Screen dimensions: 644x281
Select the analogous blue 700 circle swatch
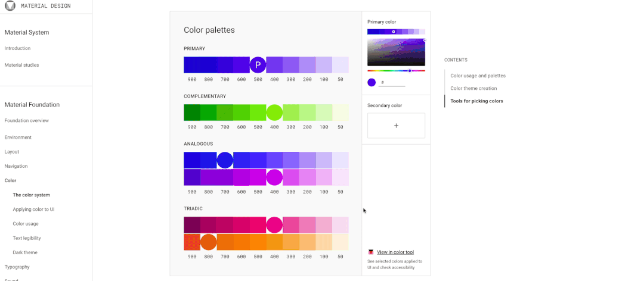pyautogui.click(x=225, y=160)
